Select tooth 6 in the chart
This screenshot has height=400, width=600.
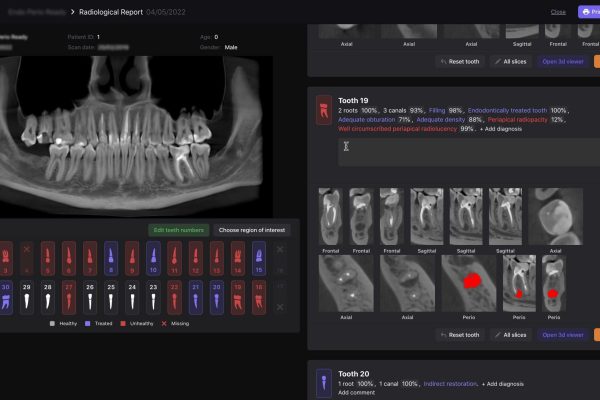[69, 258]
